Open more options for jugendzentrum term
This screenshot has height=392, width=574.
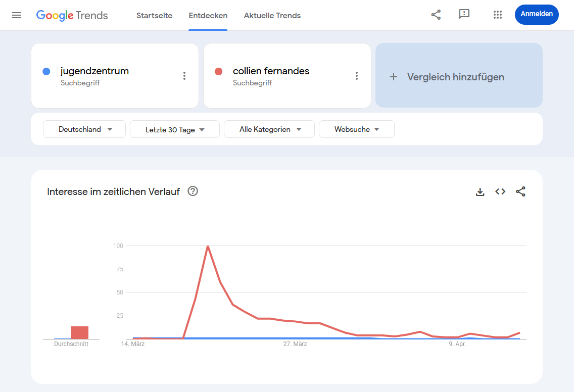click(x=184, y=76)
